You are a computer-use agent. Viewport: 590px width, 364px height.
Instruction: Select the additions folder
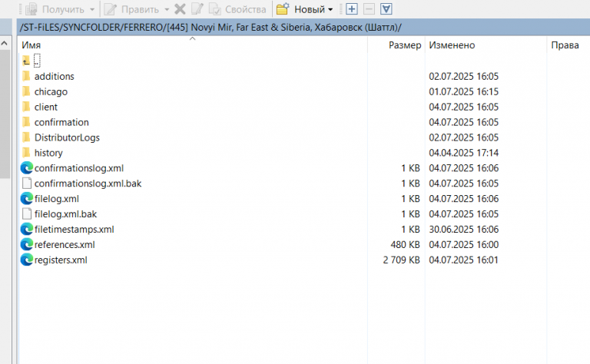tap(55, 76)
